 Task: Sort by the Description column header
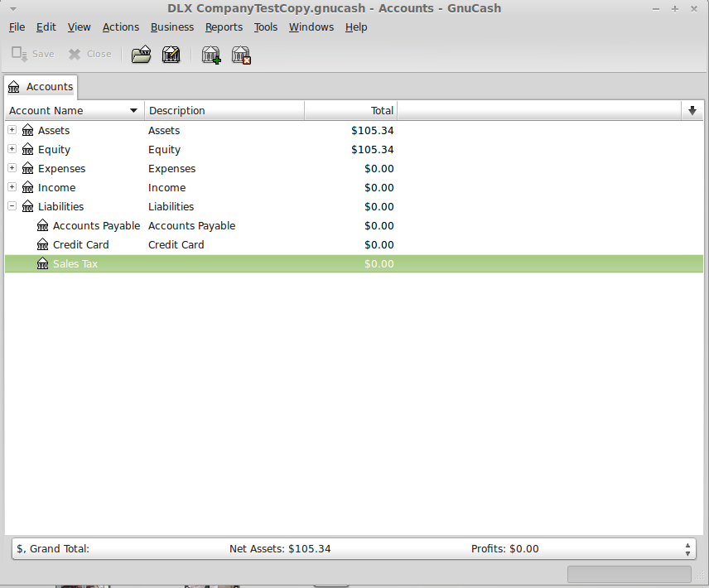coord(224,111)
